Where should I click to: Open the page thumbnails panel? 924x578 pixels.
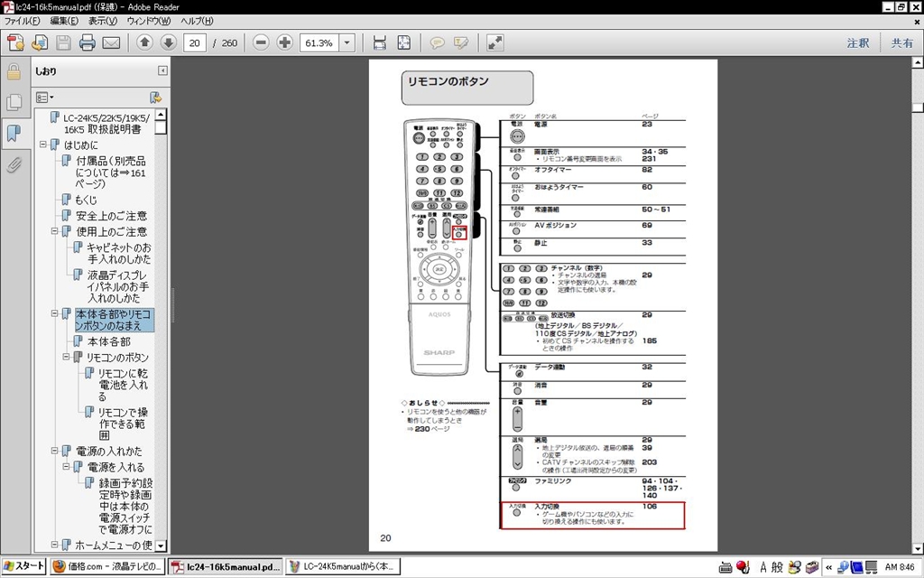(14, 103)
